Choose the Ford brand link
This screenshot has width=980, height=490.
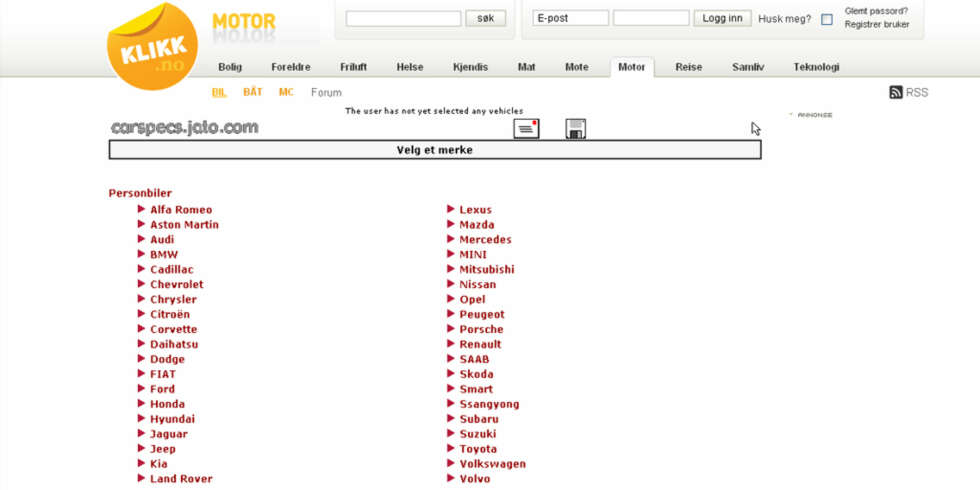(x=162, y=389)
